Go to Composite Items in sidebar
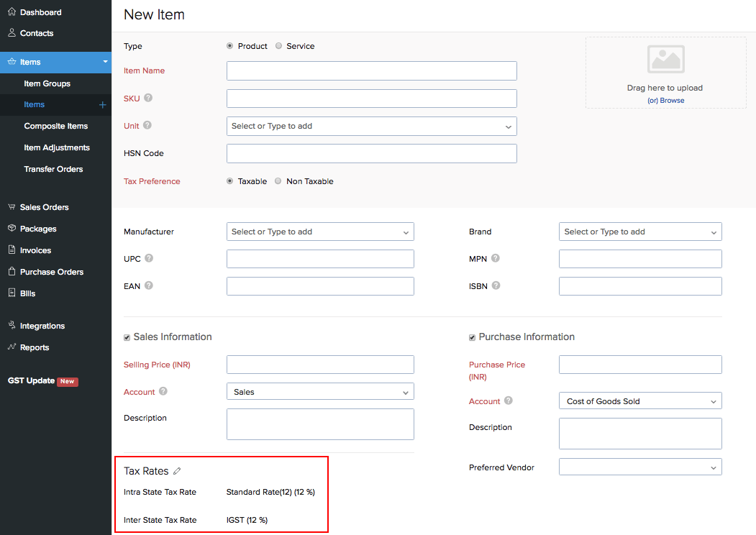 tap(55, 126)
